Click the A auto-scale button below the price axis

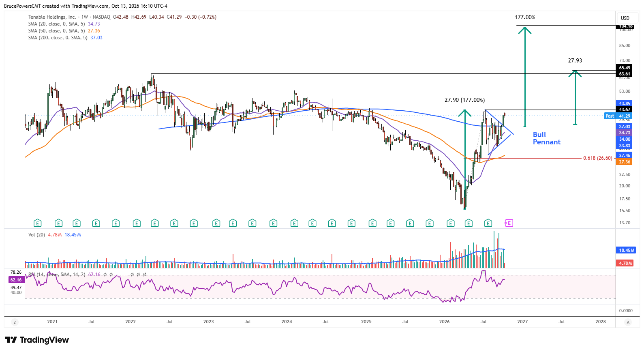(x=628, y=322)
